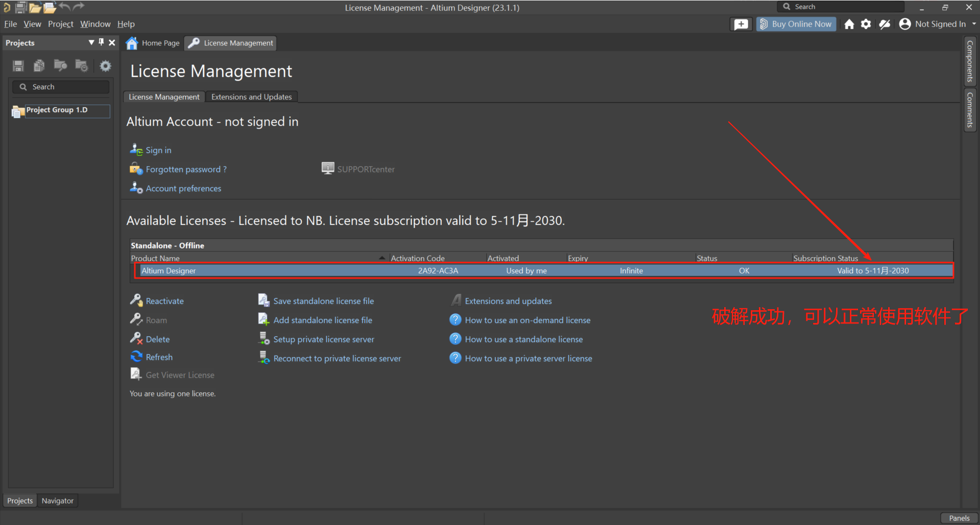This screenshot has width=980, height=525.
Task: Open Extensions and updates link
Action: [x=508, y=301]
